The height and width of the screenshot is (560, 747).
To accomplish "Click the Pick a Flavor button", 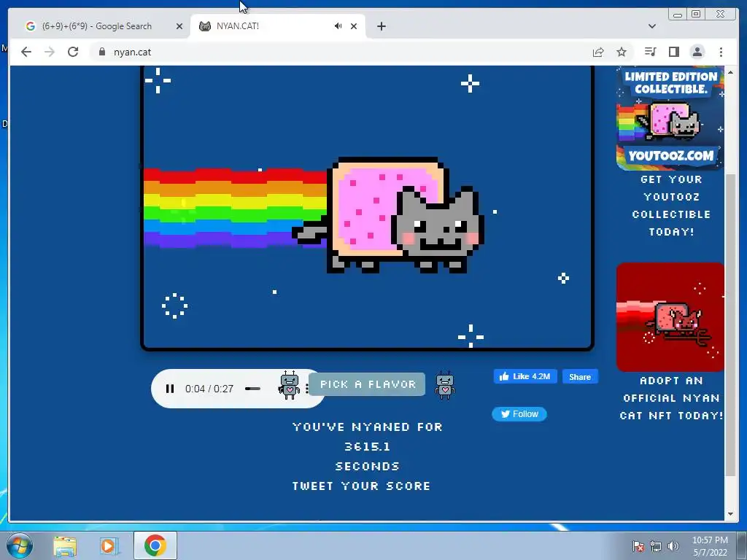I will [x=368, y=384].
